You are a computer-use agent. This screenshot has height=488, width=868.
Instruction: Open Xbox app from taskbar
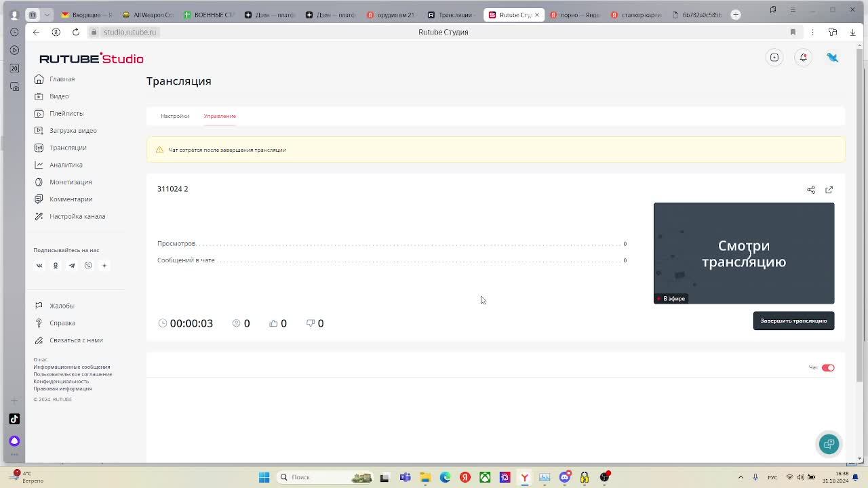[x=485, y=477]
